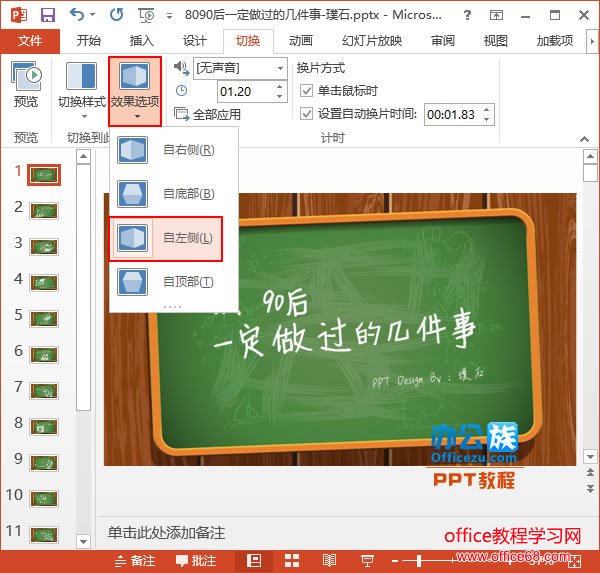Screen dimensions: 600x573
Task: Switch to Reading View icon
Action: coord(329,561)
